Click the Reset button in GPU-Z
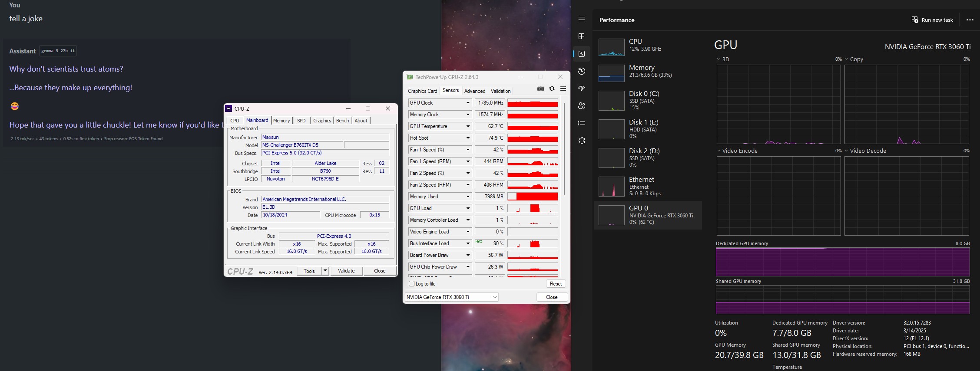980x371 pixels. (x=556, y=284)
